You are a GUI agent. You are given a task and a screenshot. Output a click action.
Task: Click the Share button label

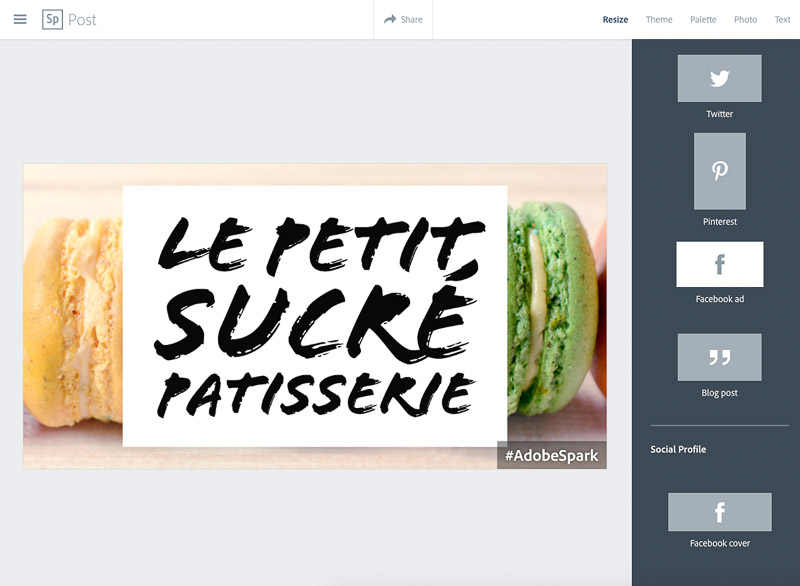[411, 19]
